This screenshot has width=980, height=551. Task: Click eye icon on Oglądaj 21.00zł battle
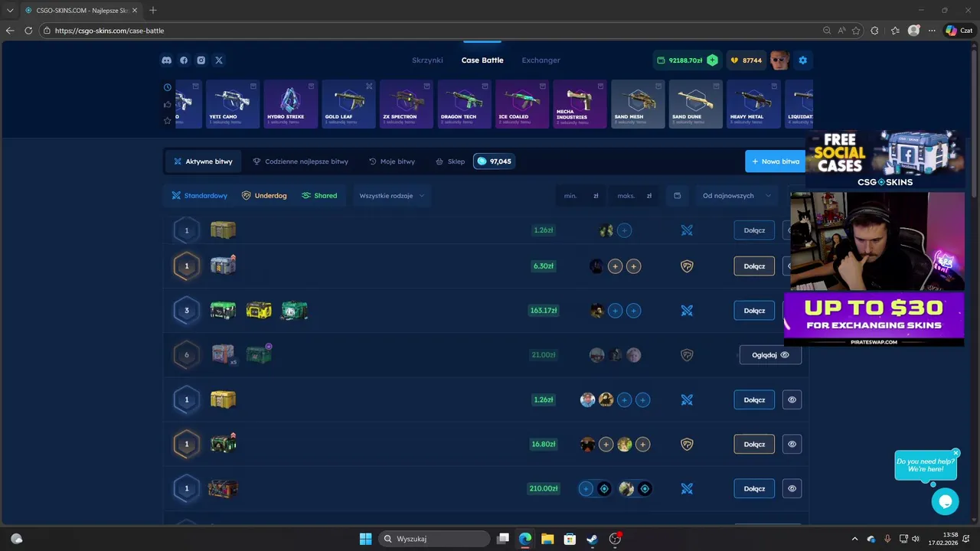pos(785,355)
